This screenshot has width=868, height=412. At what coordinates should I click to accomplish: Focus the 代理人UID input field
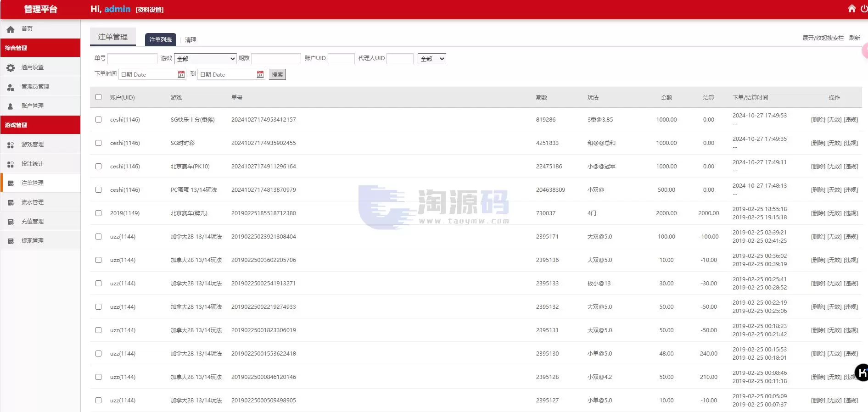pos(400,59)
